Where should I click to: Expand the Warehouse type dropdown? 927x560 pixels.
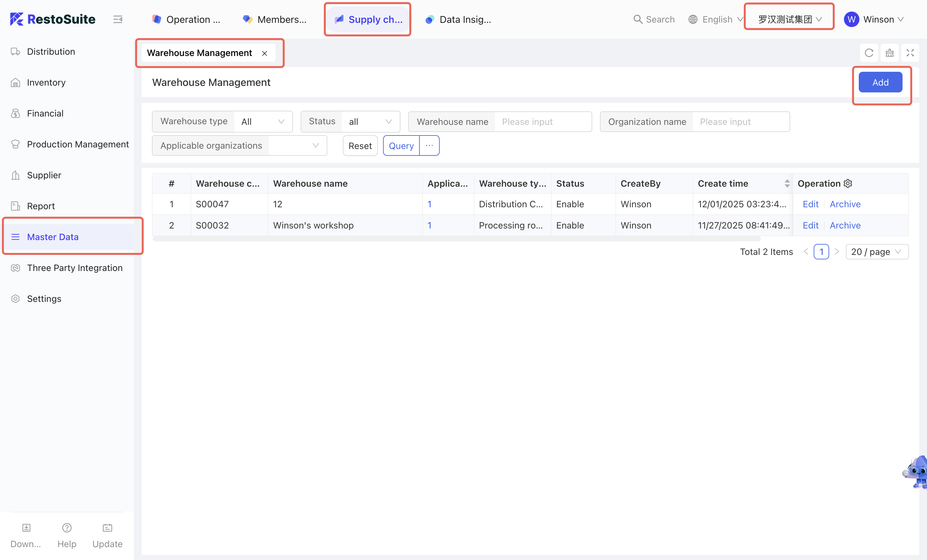(x=263, y=121)
